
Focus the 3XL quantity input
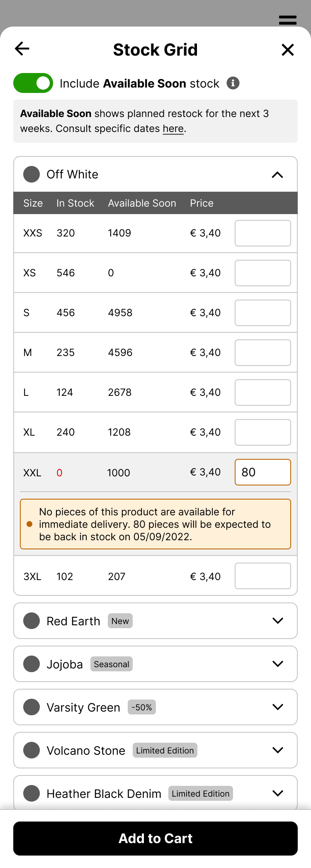point(262,576)
